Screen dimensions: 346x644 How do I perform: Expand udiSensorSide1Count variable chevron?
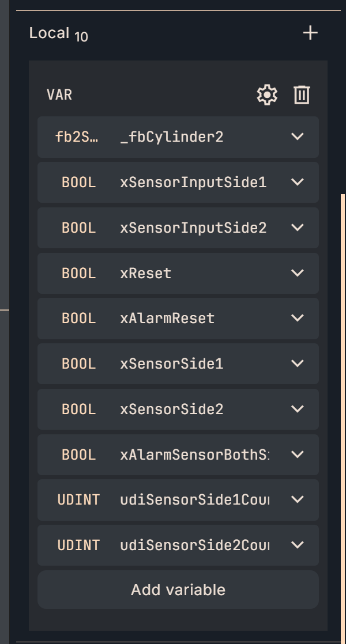pos(298,499)
